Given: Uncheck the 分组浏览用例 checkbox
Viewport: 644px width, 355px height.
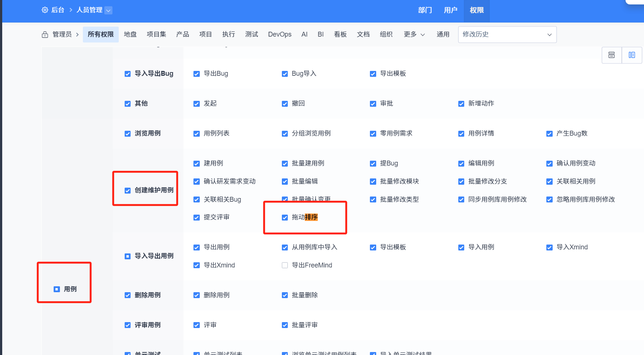Looking at the screenshot, I should (x=285, y=134).
